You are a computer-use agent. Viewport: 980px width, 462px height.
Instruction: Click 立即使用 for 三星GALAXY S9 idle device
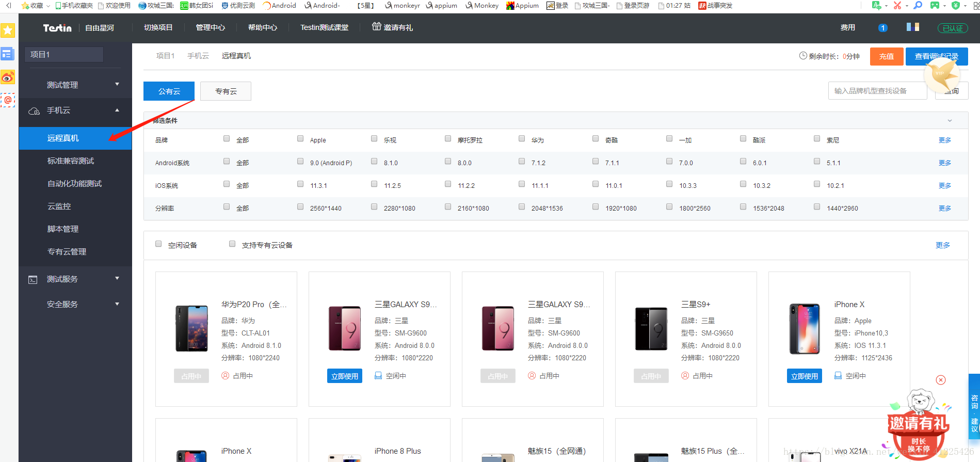click(x=345, y=376)
